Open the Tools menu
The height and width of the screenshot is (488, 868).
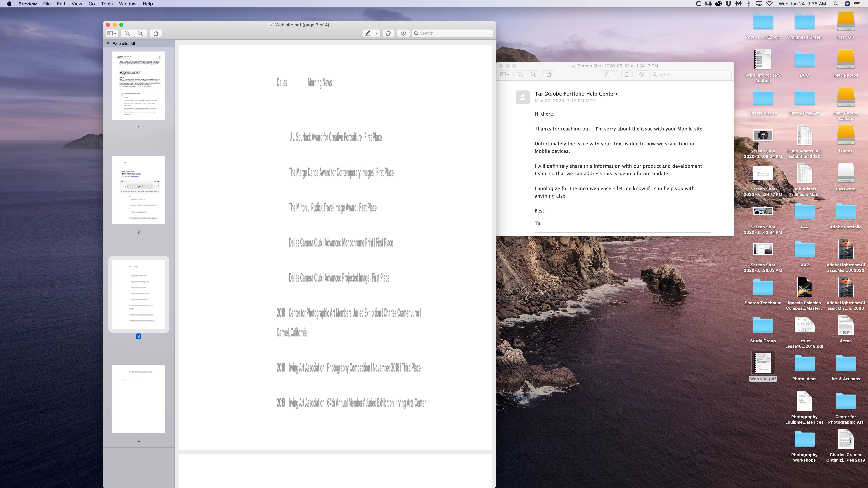coord(107,4)
